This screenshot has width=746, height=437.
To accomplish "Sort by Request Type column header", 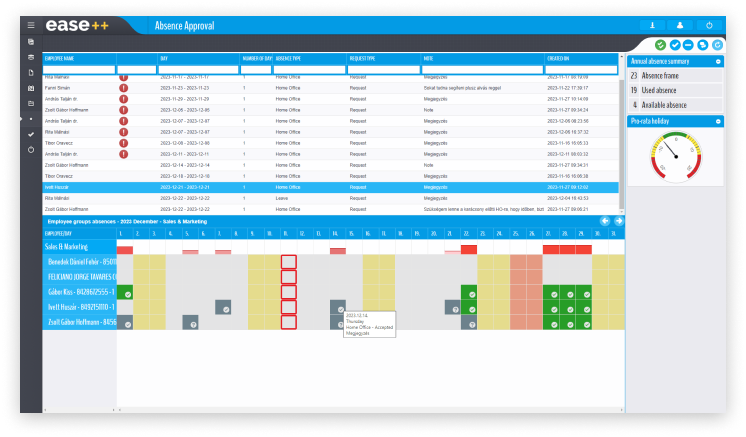I will pos(384,58).
